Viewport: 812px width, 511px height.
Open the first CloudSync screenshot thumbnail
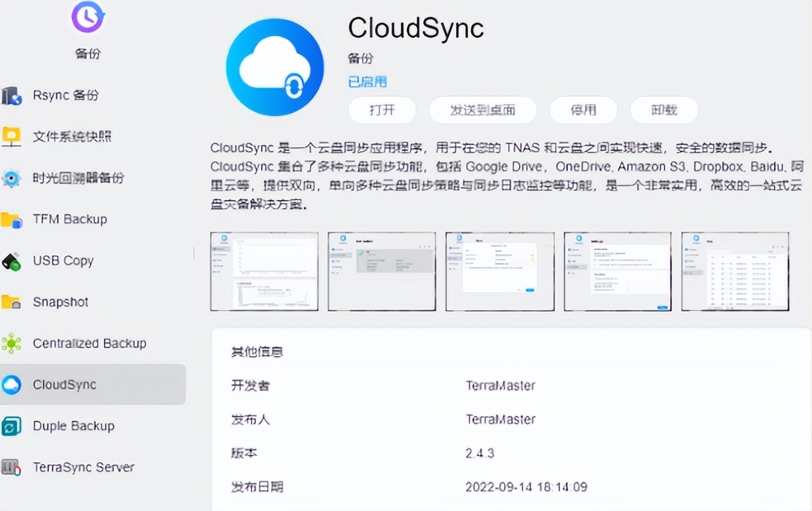264,271
